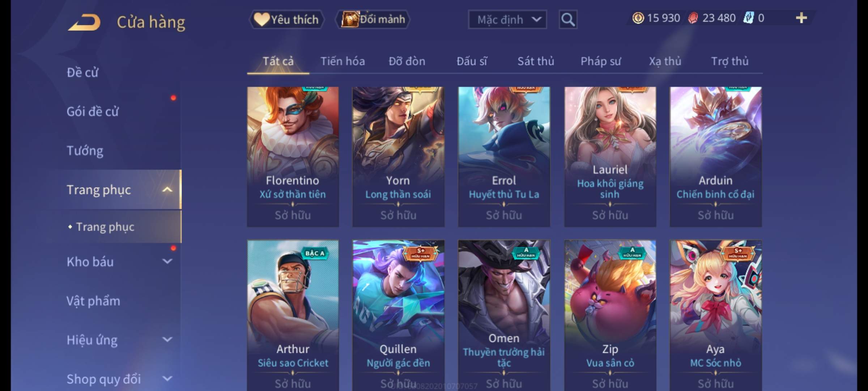Open Đổi mảnh fragment exchange

pos(373,20)
